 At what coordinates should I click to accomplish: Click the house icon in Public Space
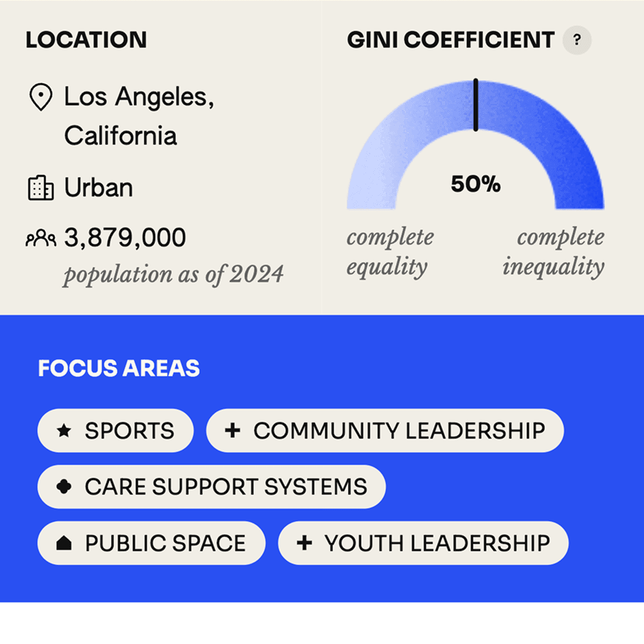coord(64,543)
